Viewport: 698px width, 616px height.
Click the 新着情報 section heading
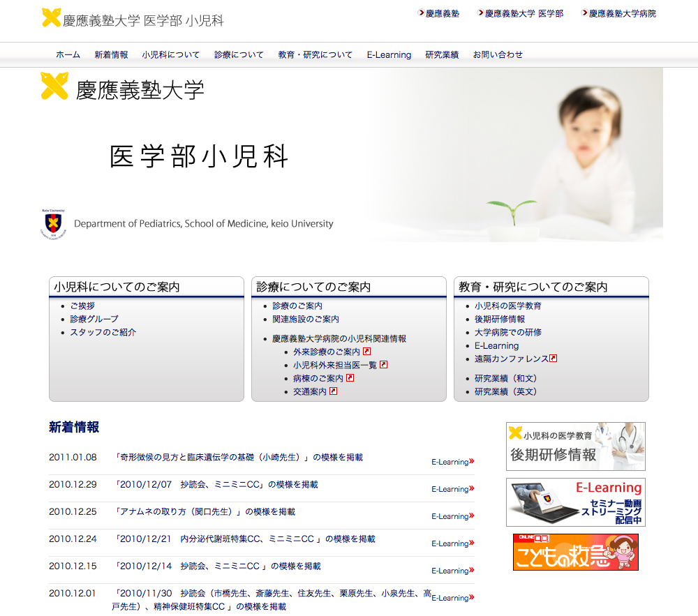pyautogui.click(x=74, y=427)
